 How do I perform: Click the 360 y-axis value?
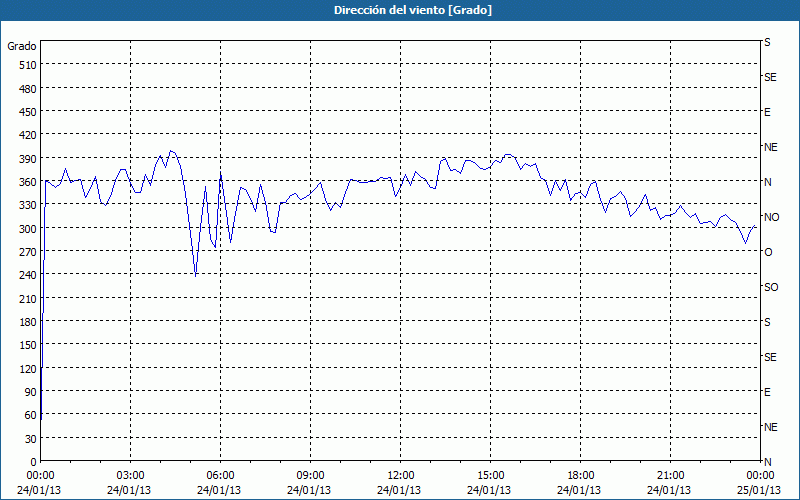[28, 182]
